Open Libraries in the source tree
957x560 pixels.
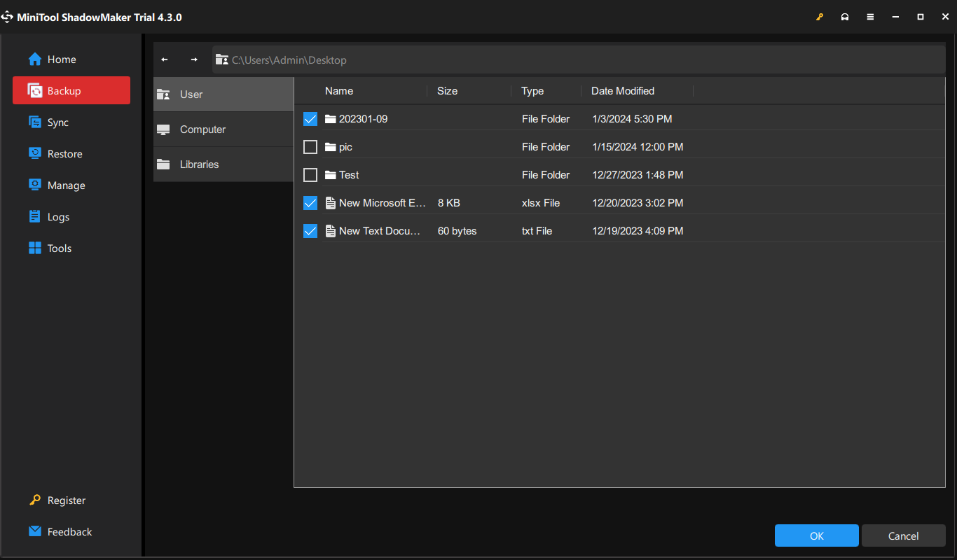tap(199, 164)
